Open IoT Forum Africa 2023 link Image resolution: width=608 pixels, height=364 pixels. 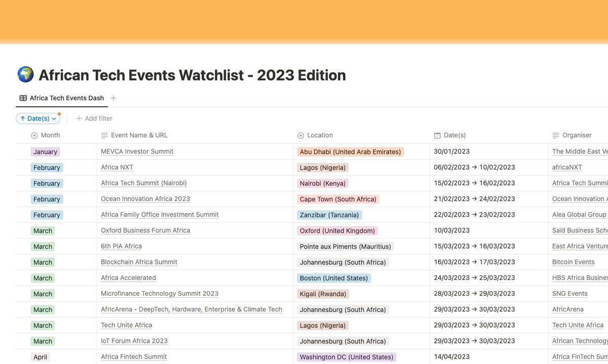click(x=134, y=341)
